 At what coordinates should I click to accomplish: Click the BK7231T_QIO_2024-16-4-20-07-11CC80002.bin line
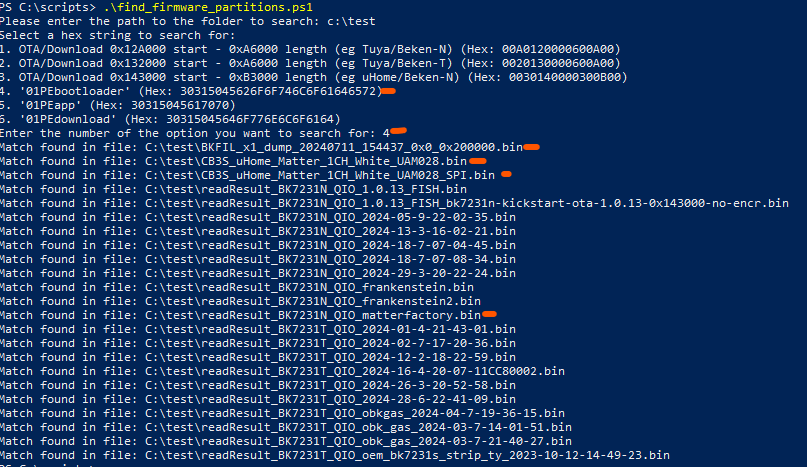(x=282, y=371)
